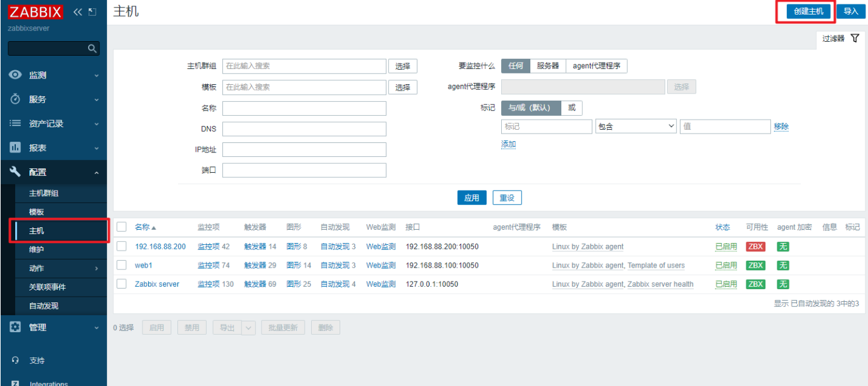Open 监控项 link for web1
The width and height of the screenshot is (868, 386).
(x=208, y=265)
